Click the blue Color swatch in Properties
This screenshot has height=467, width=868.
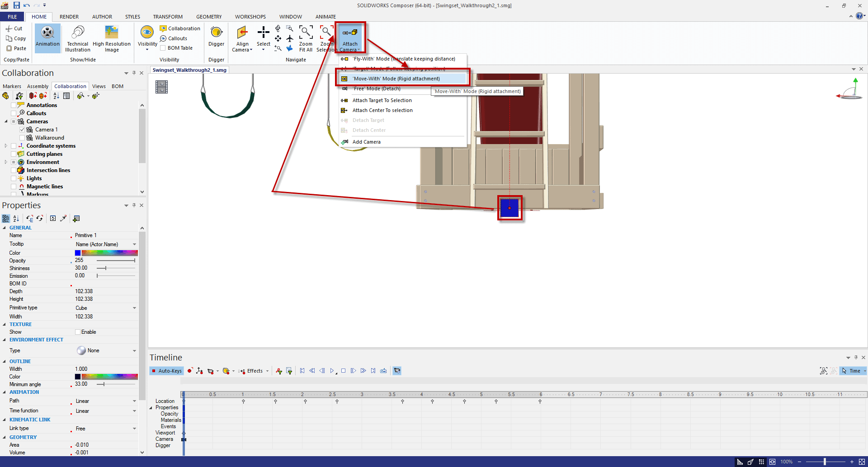78,253
